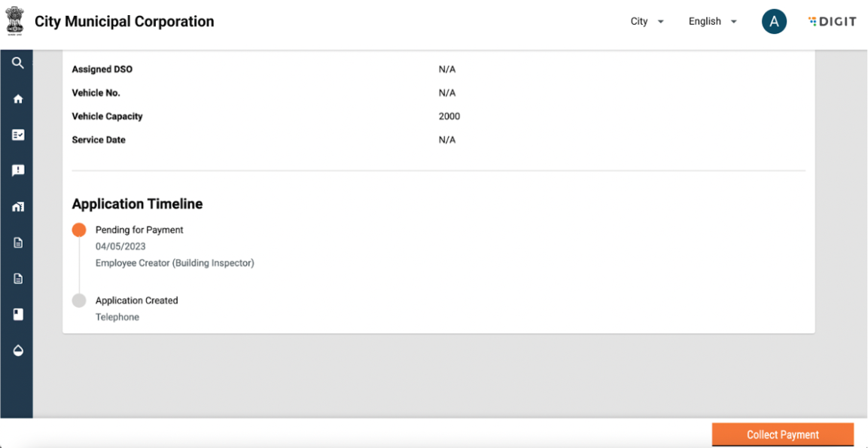This screenshot has width=868, height=448.
Task: Select the building property icon in sidebar
Action: (18, 207)
